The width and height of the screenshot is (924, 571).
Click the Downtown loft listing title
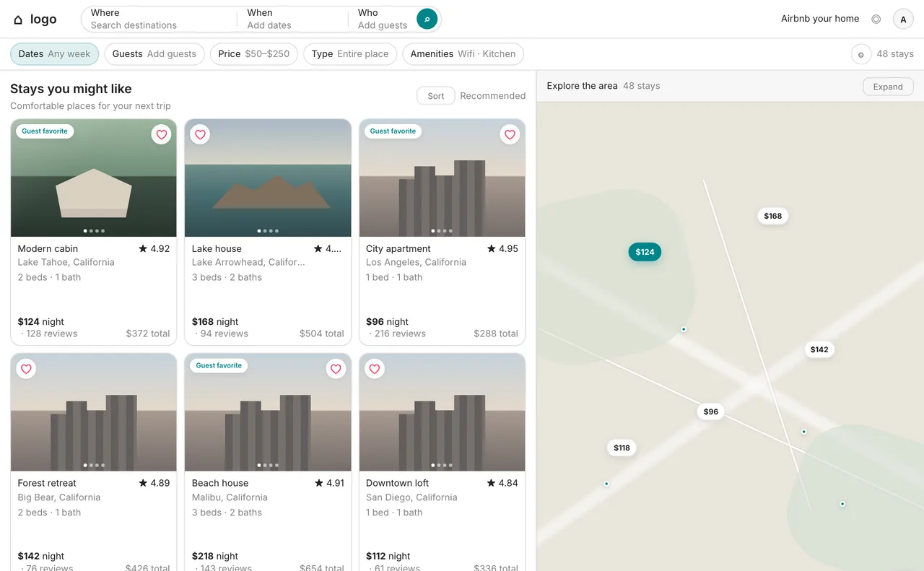tap(397, 483)
